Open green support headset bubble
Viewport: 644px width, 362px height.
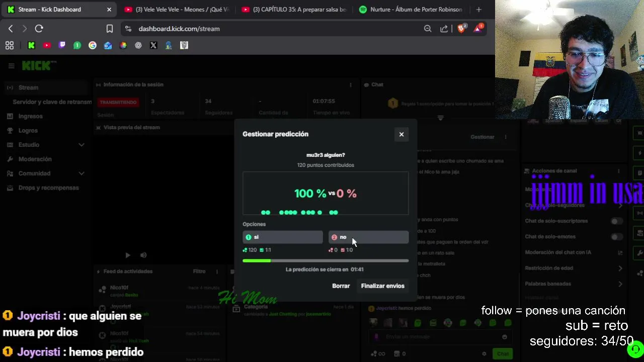pos(635,349)
